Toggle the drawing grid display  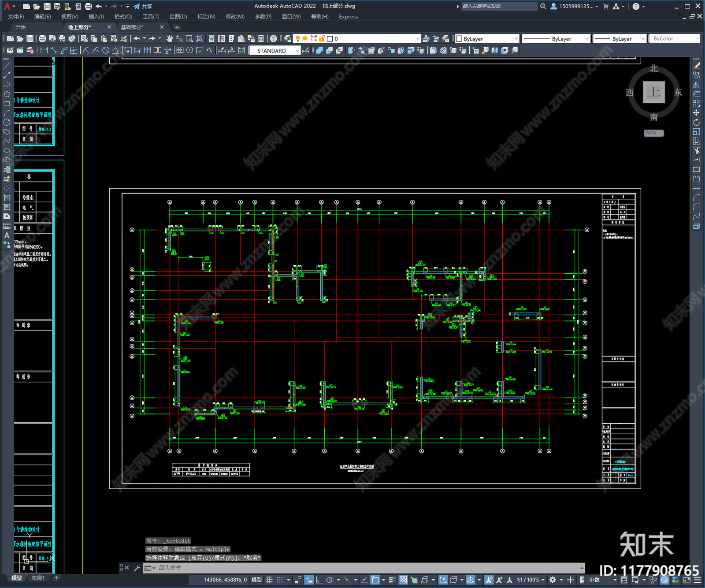coord(269,580)
